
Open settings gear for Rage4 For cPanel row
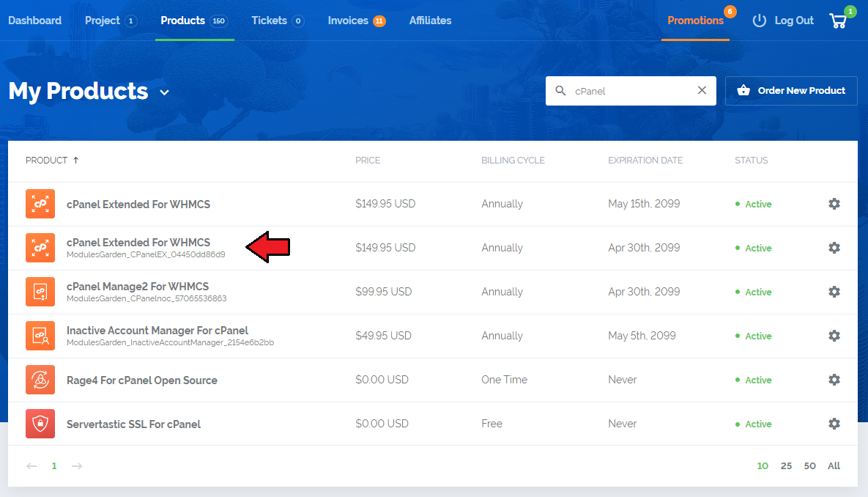tap(834, 380)
